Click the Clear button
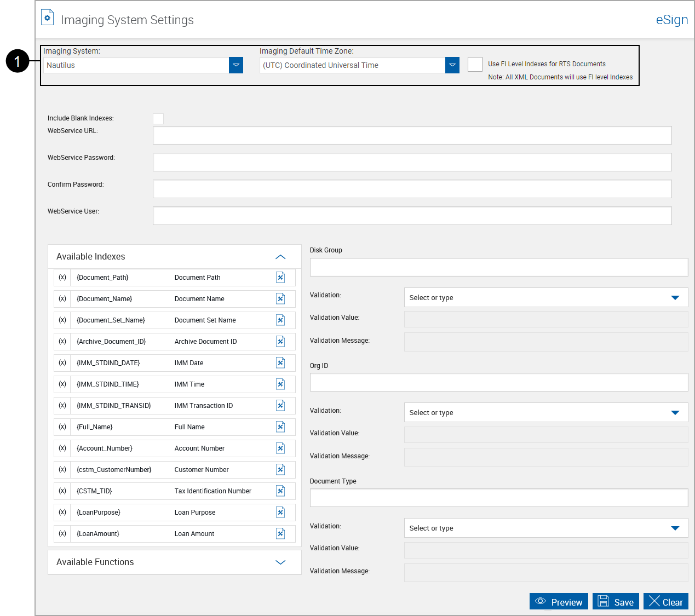 (x=666, y=601)
